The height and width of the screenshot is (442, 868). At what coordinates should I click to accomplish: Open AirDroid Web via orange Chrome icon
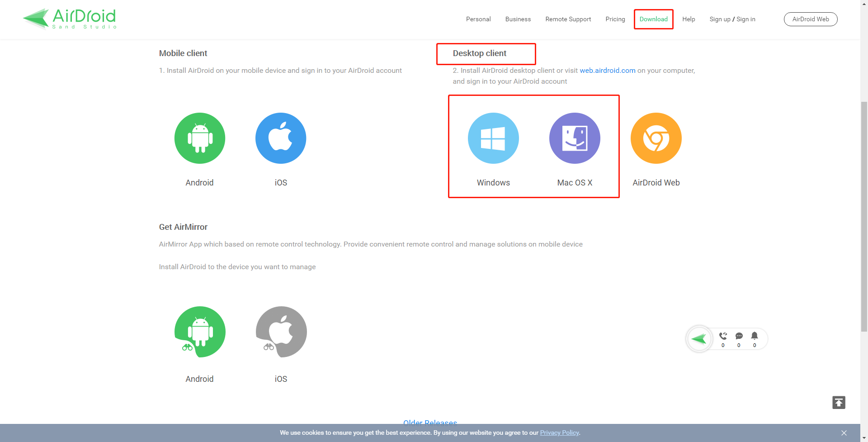(x=656, y=138)
